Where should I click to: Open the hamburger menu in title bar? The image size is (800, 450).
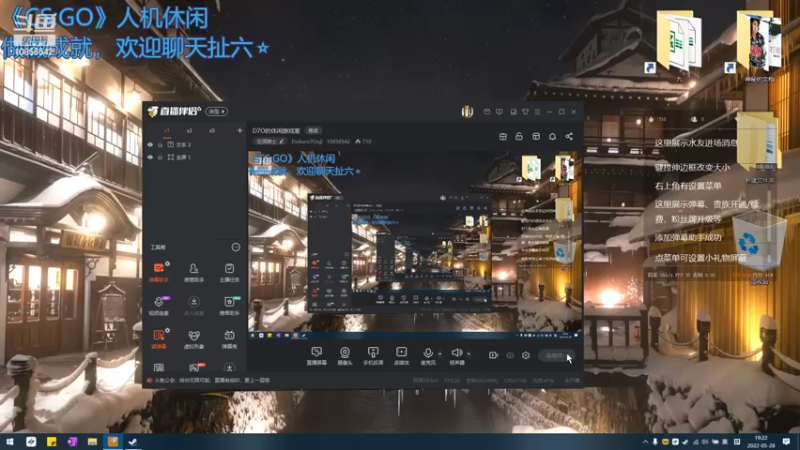click(x=537, y=112)
